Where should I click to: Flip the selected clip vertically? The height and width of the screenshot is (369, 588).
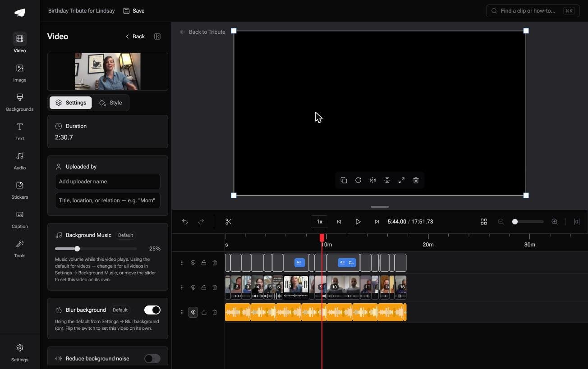tap(387, 180)
